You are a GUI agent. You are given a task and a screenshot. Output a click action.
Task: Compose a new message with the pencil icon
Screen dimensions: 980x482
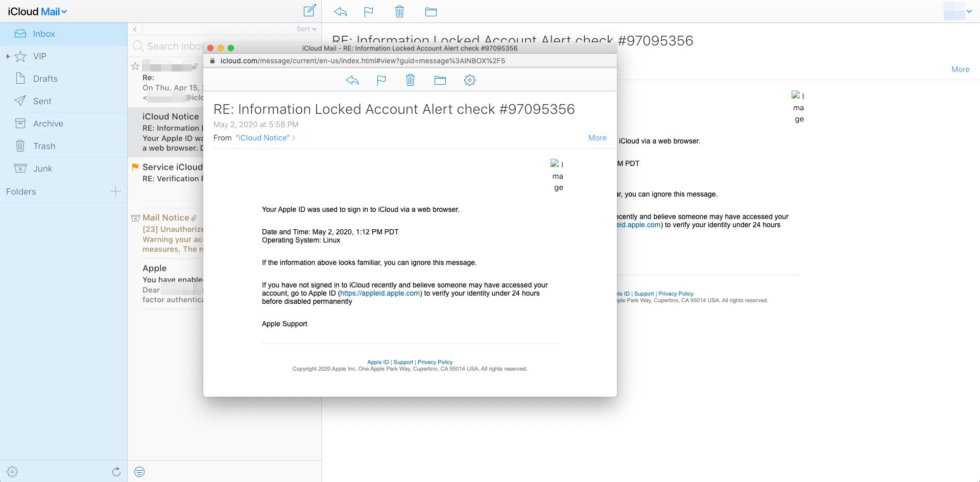(x=309, y=11)
